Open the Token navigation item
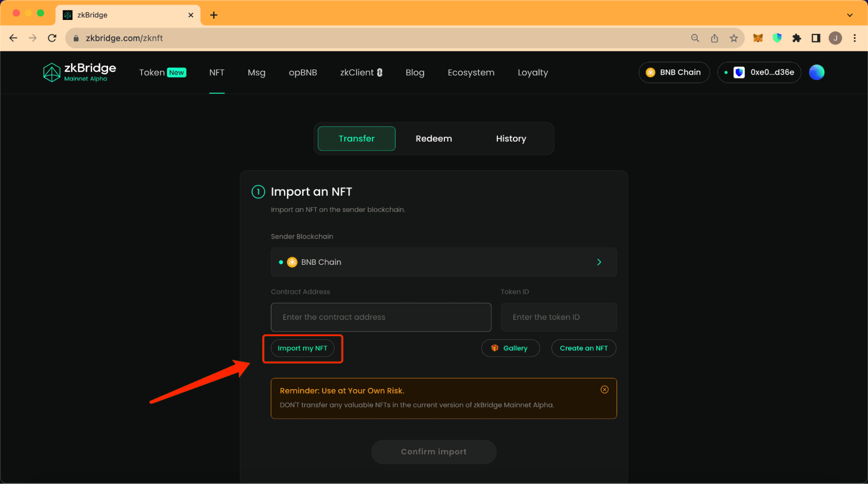868x484 pixels. pyautogui.click(x=162, y=72)
